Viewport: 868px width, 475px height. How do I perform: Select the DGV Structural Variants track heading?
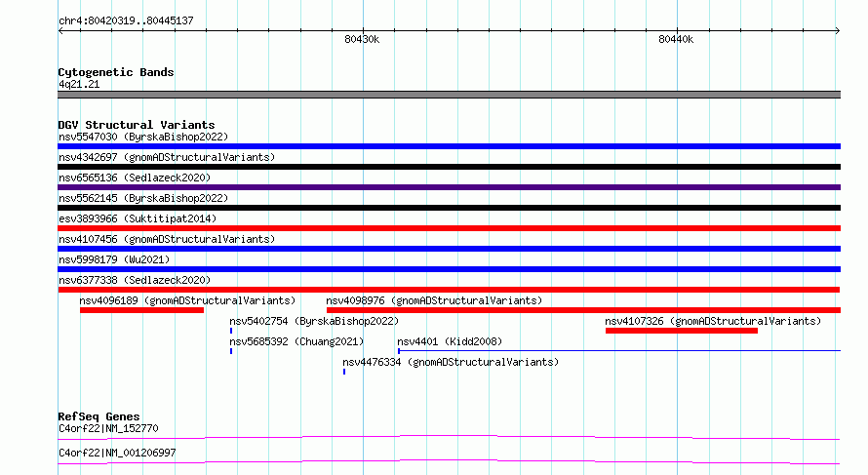pos(137,125)
